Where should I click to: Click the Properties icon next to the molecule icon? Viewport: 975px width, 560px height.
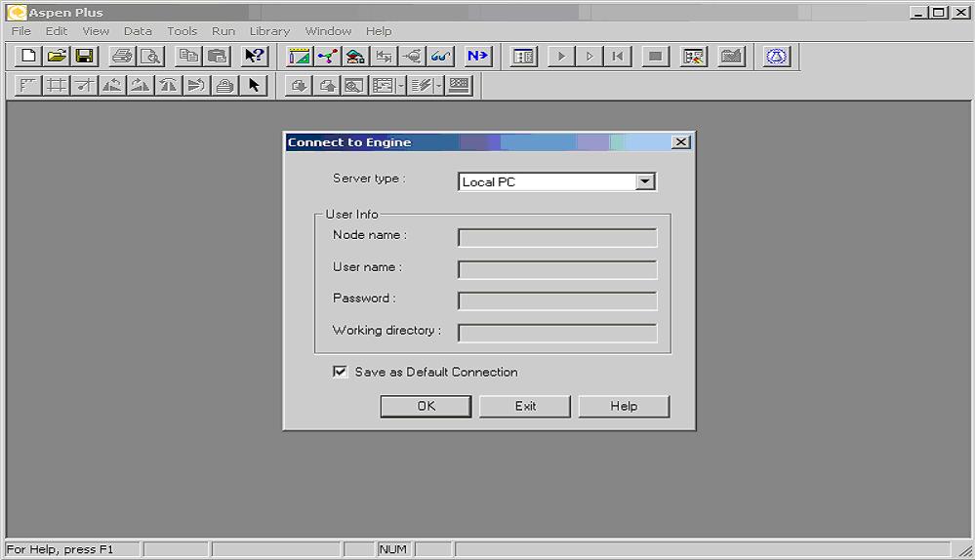355,57
